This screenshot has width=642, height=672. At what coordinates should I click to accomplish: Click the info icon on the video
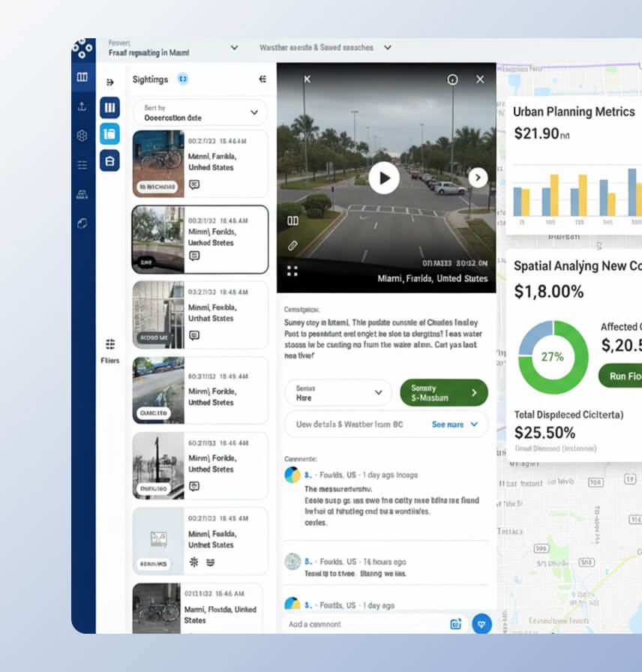[452, 79]
